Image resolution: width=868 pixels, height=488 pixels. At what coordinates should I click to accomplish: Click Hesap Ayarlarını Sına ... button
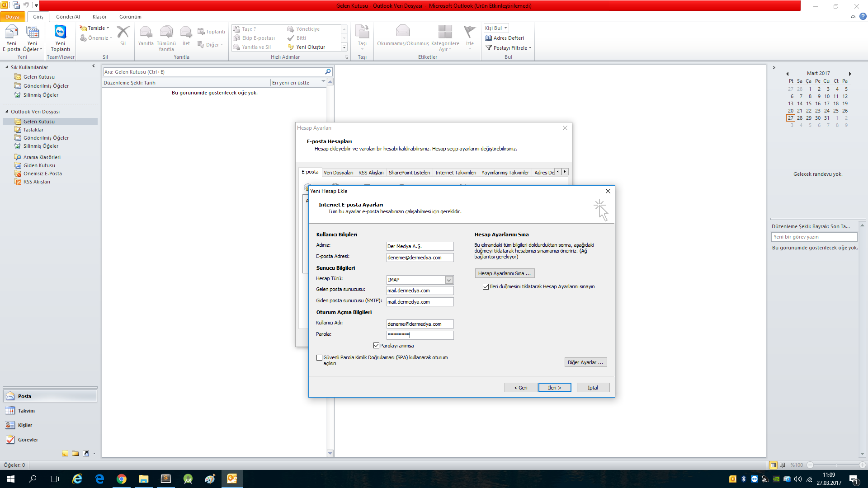(x=505, y=273)
